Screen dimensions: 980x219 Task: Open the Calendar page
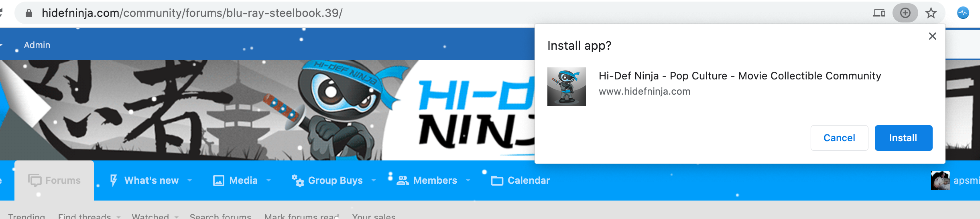(520, 180)
